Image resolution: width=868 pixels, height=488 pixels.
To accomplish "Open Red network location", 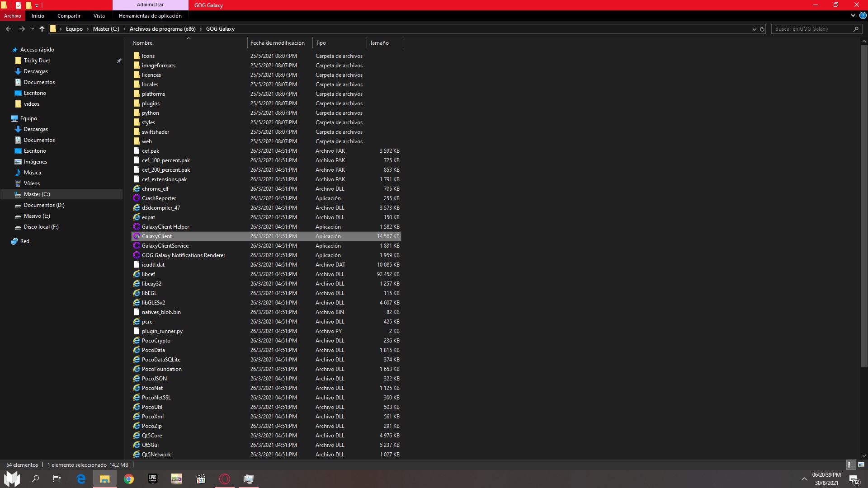I will (x=25, y=241).
